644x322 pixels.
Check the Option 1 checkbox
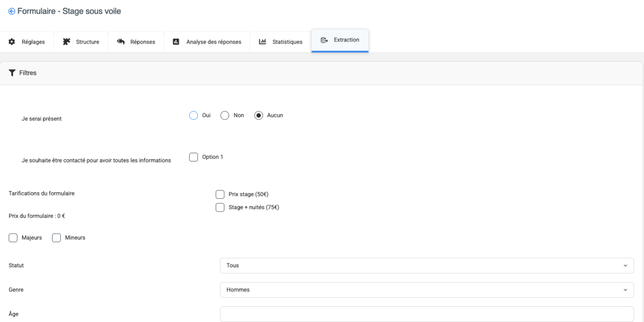coord(194,157)
